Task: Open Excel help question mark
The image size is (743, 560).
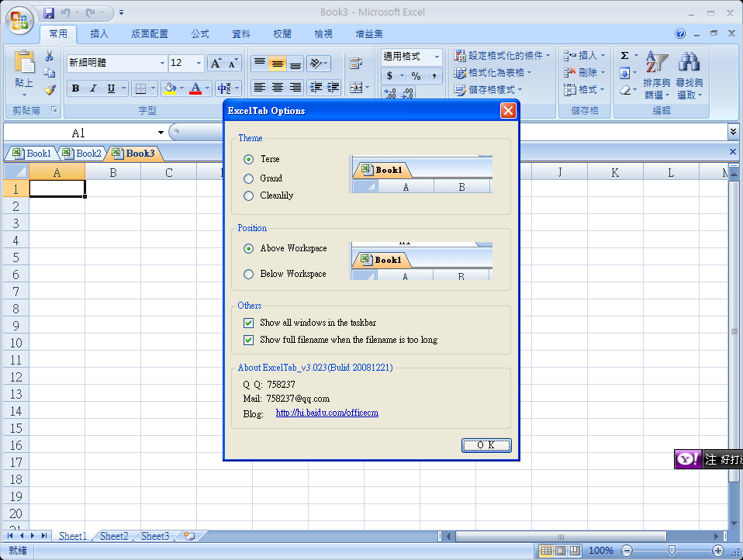Action: (x=680, y=33)
